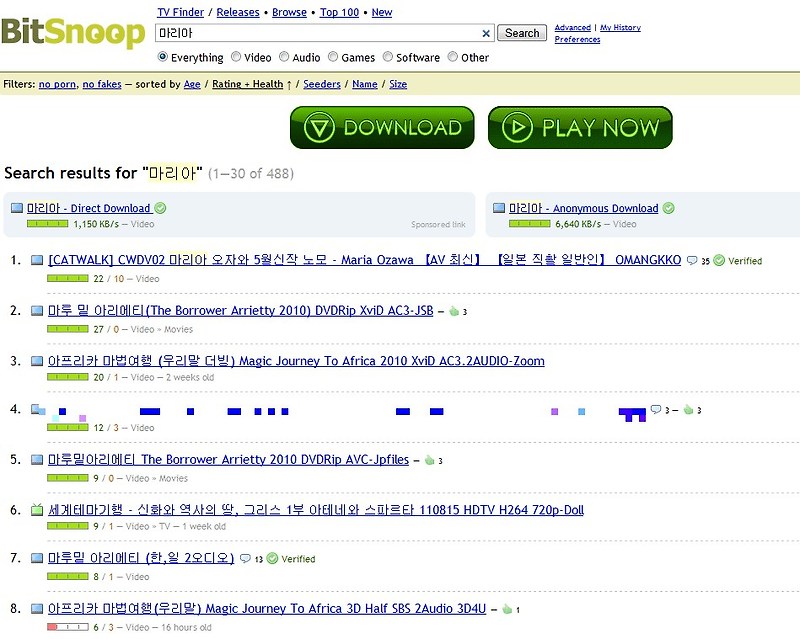Click the green health bar of Direct Download
800x639 pixels.
click(47, 224)
